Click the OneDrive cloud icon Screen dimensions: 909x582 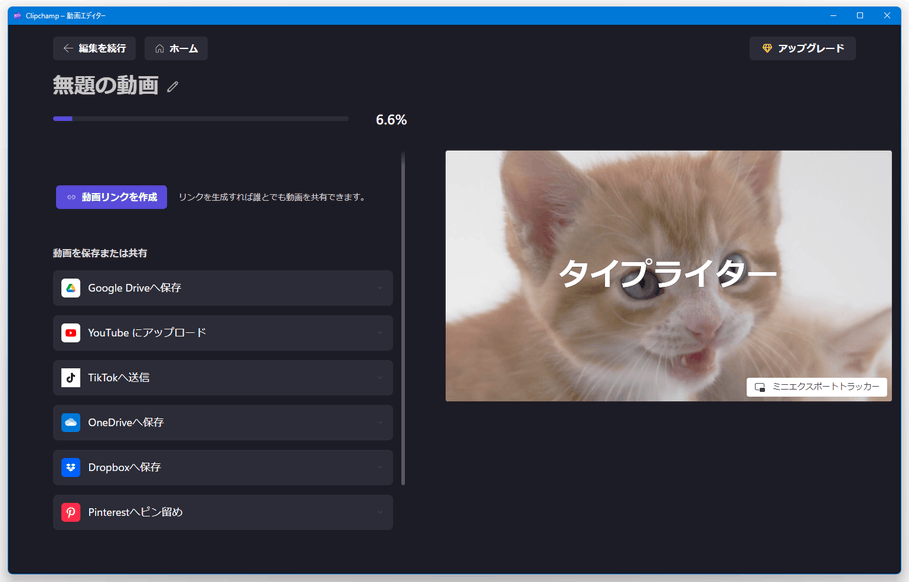[71, 423]
